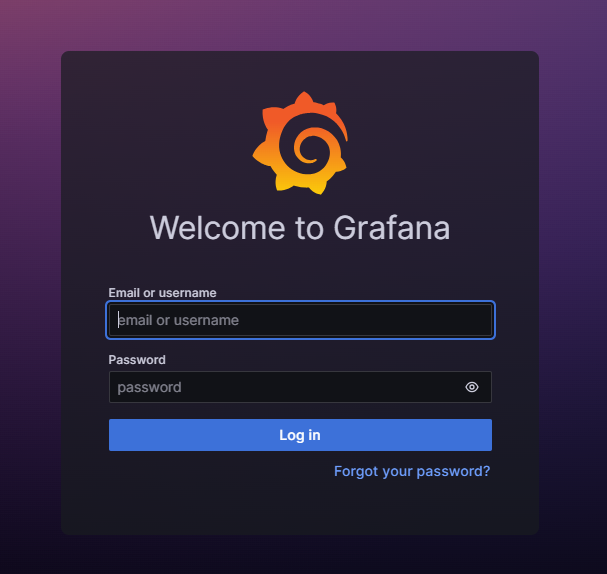
Task: Click the Email or username label
Action: coord(162,293)
